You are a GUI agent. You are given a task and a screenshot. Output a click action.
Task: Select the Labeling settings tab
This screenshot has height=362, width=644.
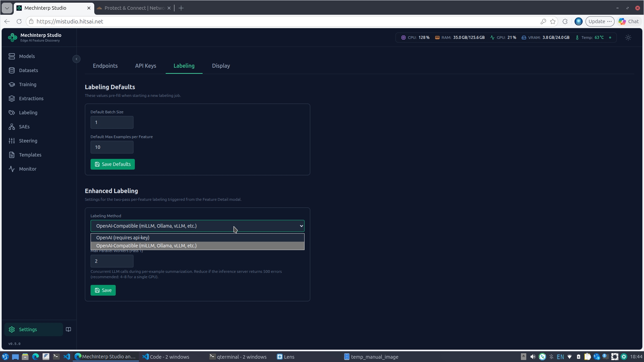click(x=184, y=66)
